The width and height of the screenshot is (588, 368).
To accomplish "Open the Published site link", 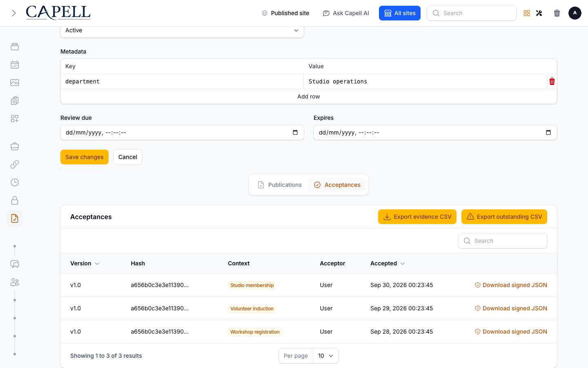I will tap(285, 13).
